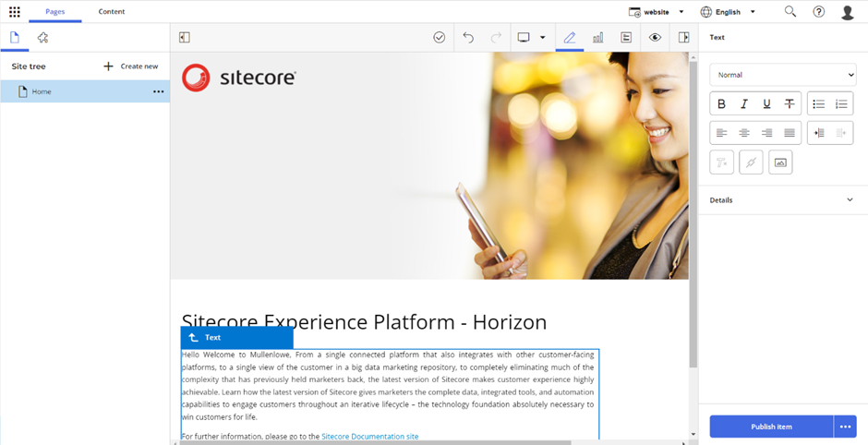The image size is (868, 445).
Task: Click the horizontal page scrollbar
Action: (x=374, y=443)
